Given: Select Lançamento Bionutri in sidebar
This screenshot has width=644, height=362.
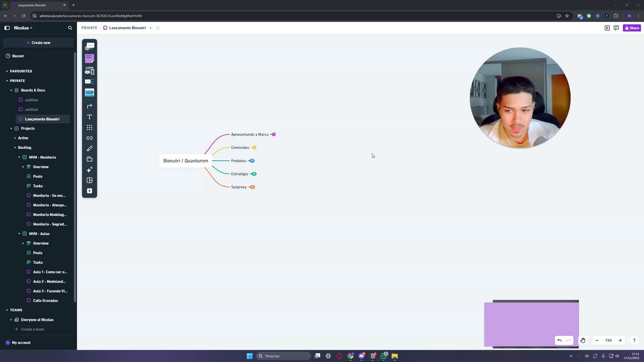Looking at the screenshot, I should [42, 119].
